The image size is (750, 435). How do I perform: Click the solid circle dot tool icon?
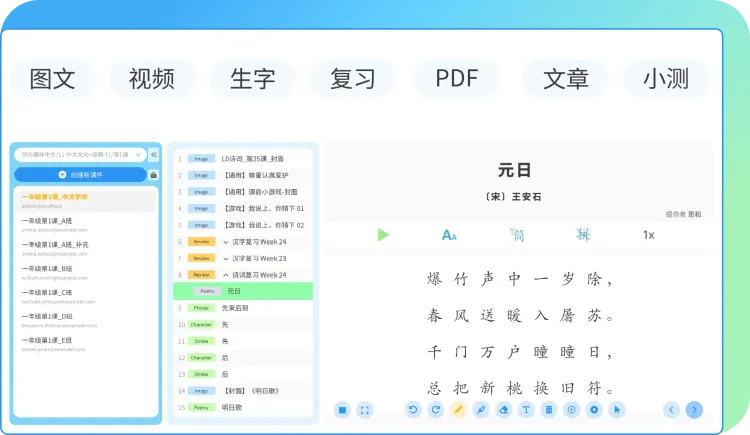click(594, 410)
